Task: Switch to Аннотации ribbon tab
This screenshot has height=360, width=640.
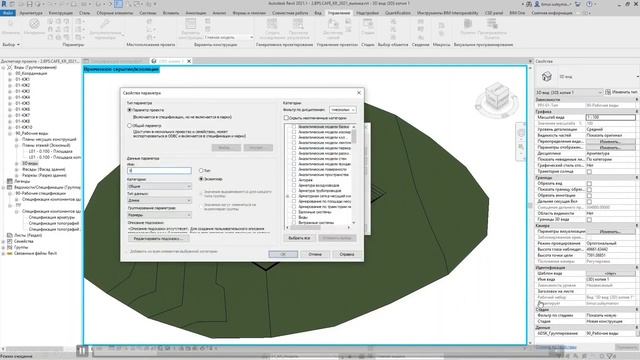Action: (x=196, y=13)
